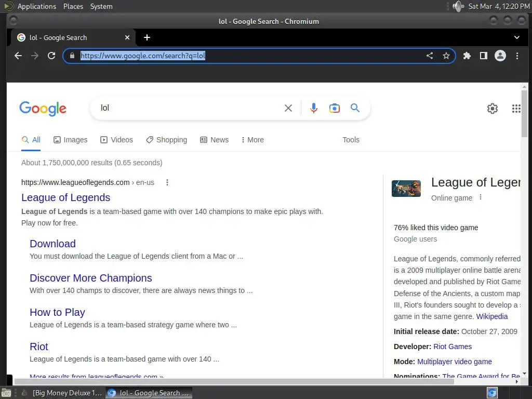532x399 pixels.
Task: Click the Google logo
Action: 43,109
